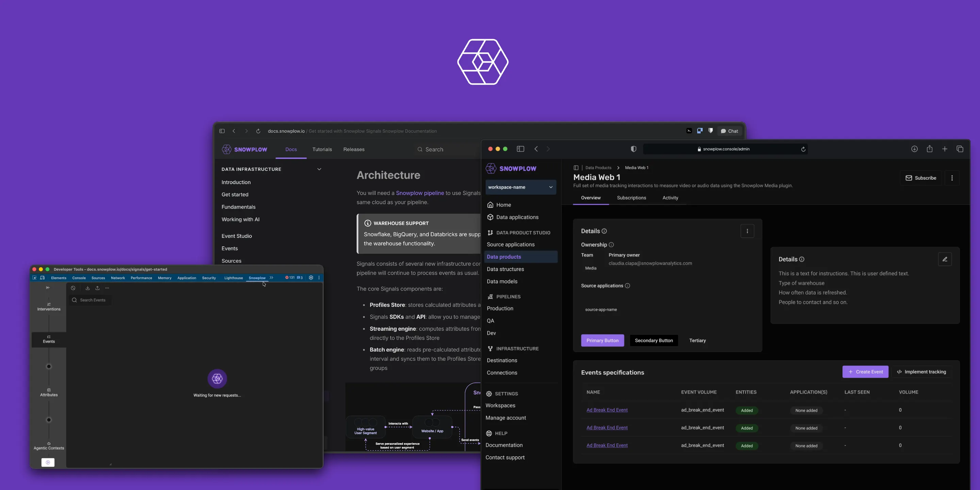
Task: Collapse the DevTools sidebar with arrow icon
Action: click(48, 288)
